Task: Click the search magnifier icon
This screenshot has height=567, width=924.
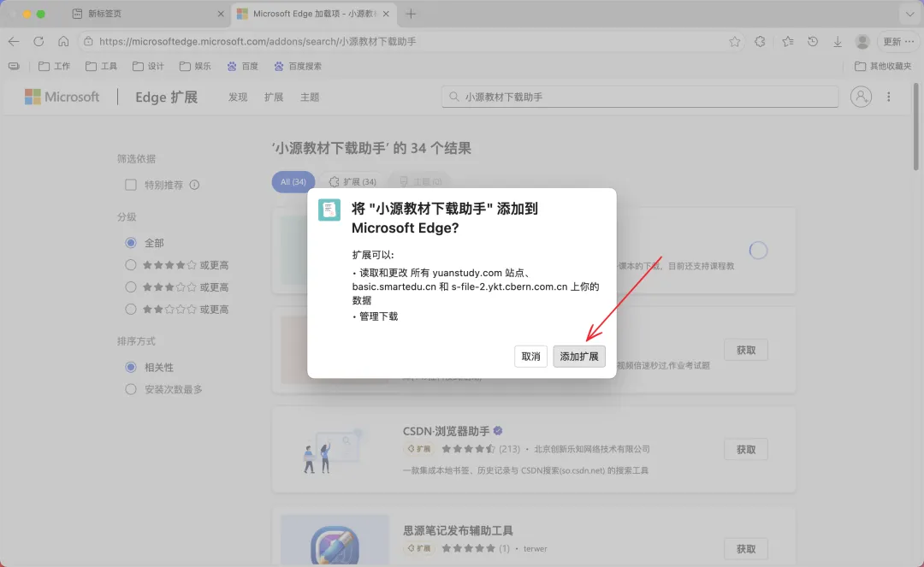Action: pyautogui.click(x=453, y=97)
